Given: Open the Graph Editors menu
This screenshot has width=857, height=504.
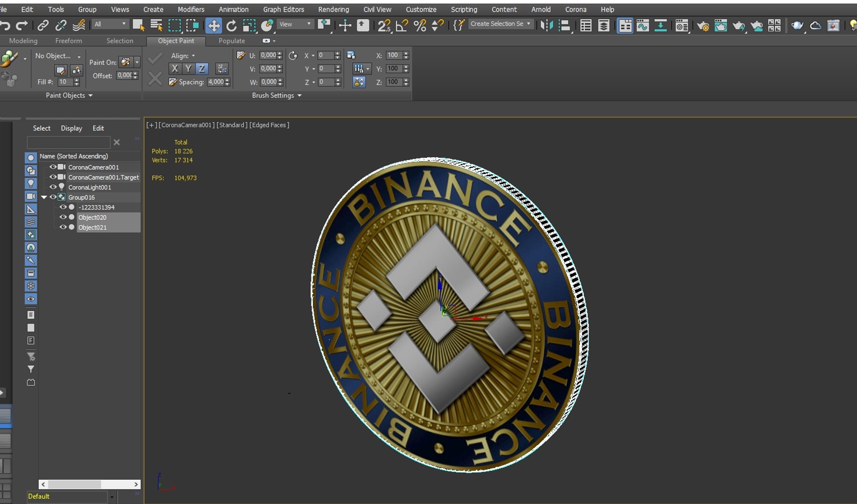Looking at the screenshot, I should coord(283,9).
